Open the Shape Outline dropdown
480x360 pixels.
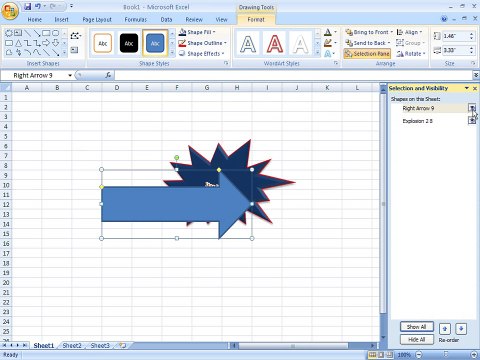(x=202, y=43)
